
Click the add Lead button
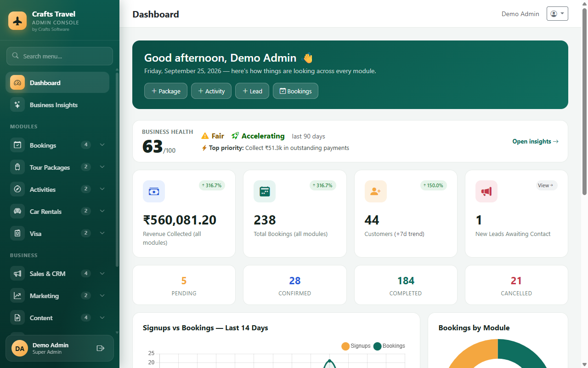coord(252,91)
